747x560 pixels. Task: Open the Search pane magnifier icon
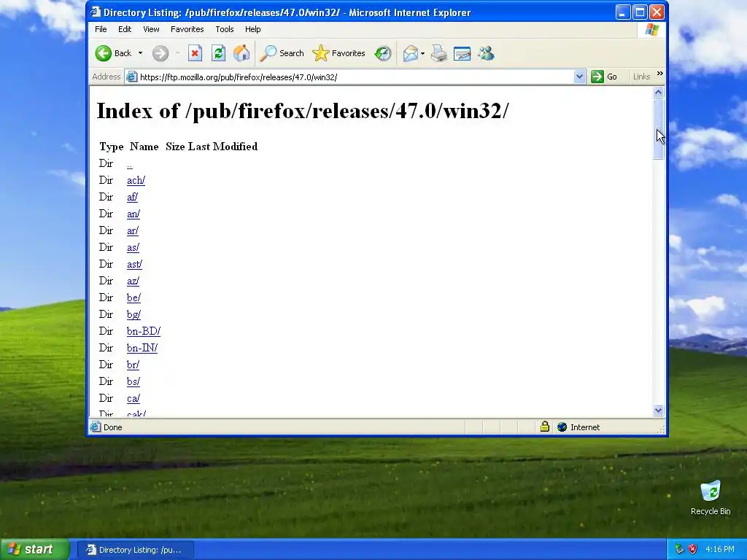pyautogui.click(x=268, y=53)
